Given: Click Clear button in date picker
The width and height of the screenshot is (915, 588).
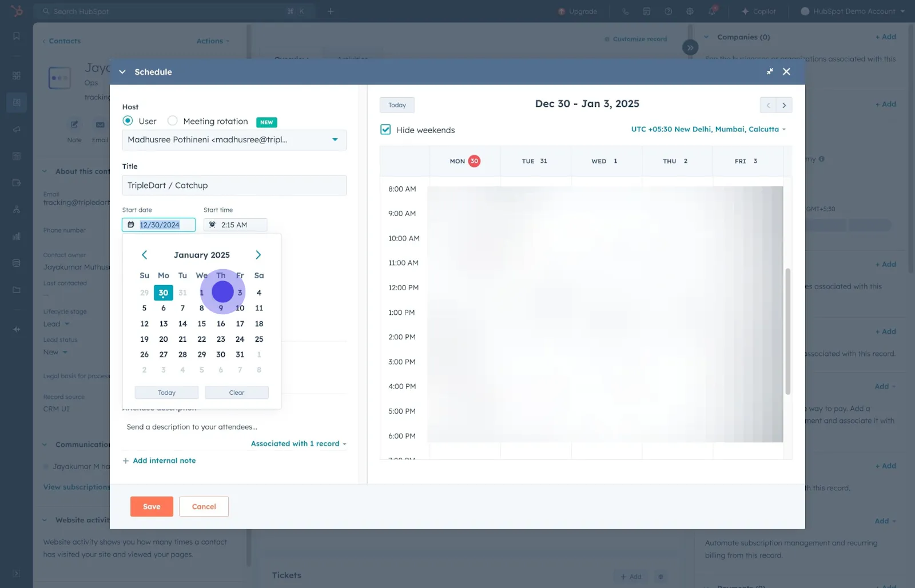Looking at the screenshot, I should click(x=237, y=393).
